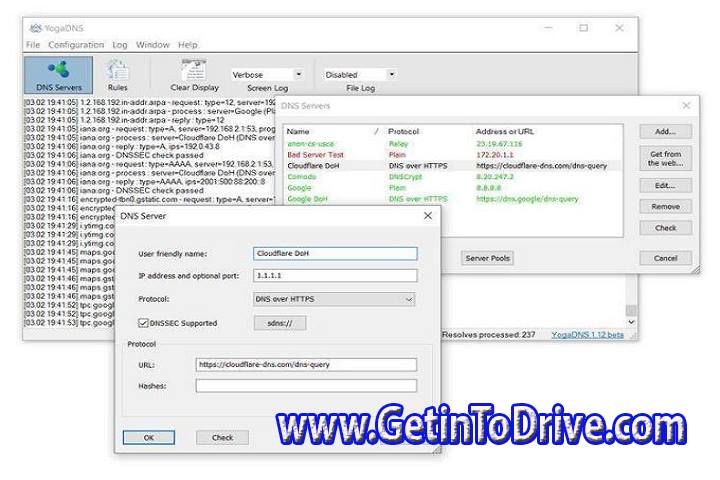Sort by the Protocol column header

[x=428, y=131]
